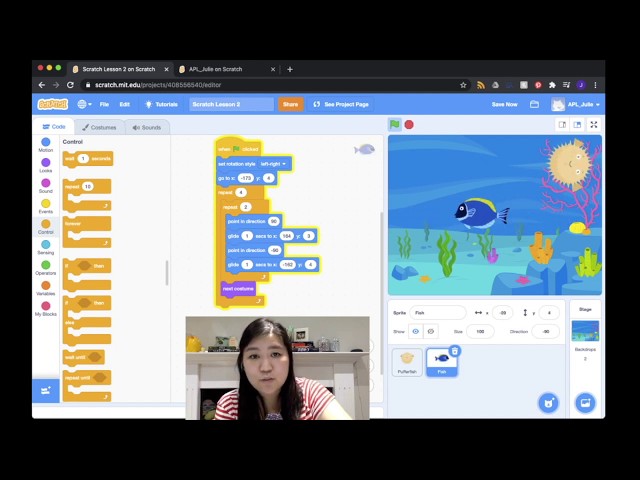Open the File menu

pyautogui.click(x=104, y=104)
